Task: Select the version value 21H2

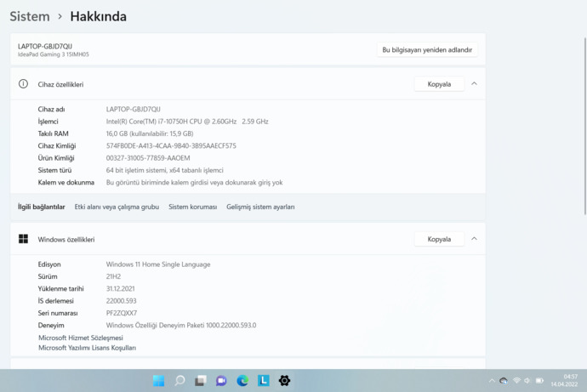Action: coord(113,276)
